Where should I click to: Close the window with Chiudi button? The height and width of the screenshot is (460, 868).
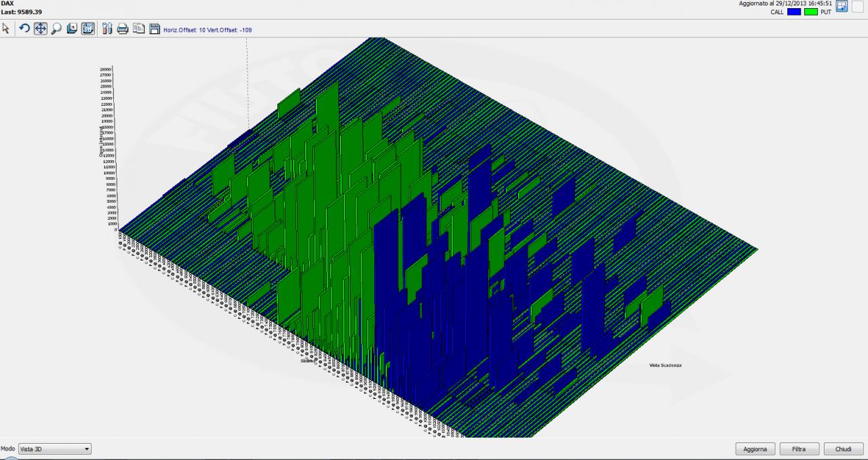pos(843,449)
